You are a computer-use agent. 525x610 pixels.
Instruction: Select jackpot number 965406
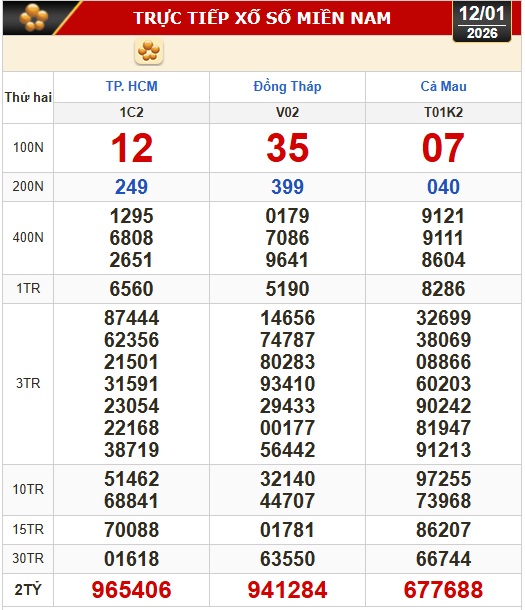(x=131, y=590)
